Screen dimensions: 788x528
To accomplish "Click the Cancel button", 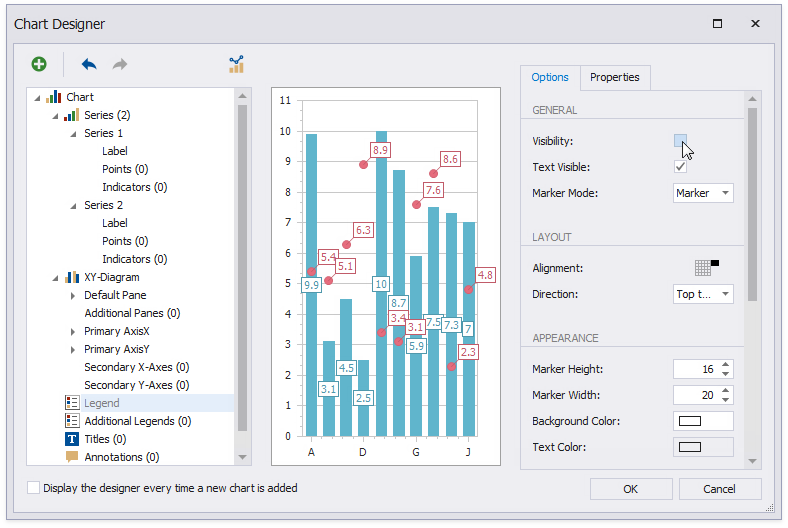I will tap(719, 489).
